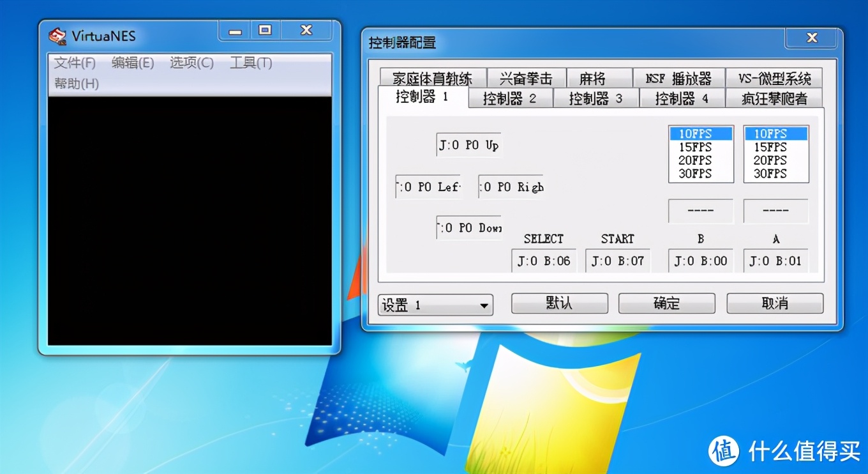This screenshot has width=868, height=474.
Task: Click the SELECT key binding J:0 B:06
Action: 543,260
